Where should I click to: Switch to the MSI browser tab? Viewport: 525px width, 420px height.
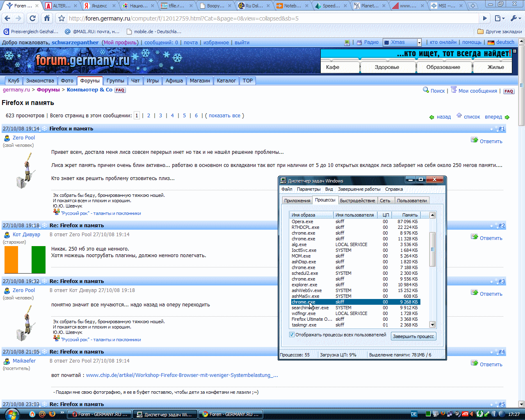point(446,6)
